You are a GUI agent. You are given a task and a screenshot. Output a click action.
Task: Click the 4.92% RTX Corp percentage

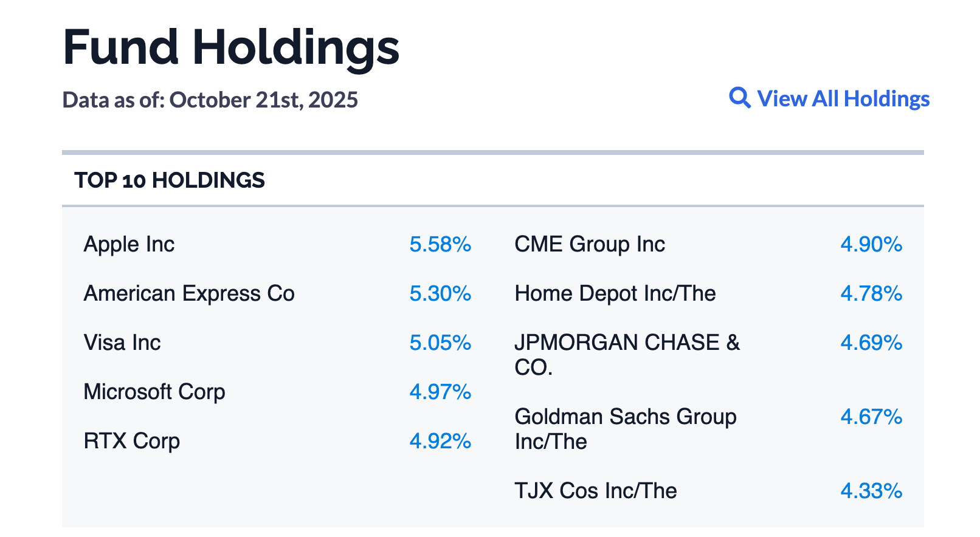(x=440, y=441)
